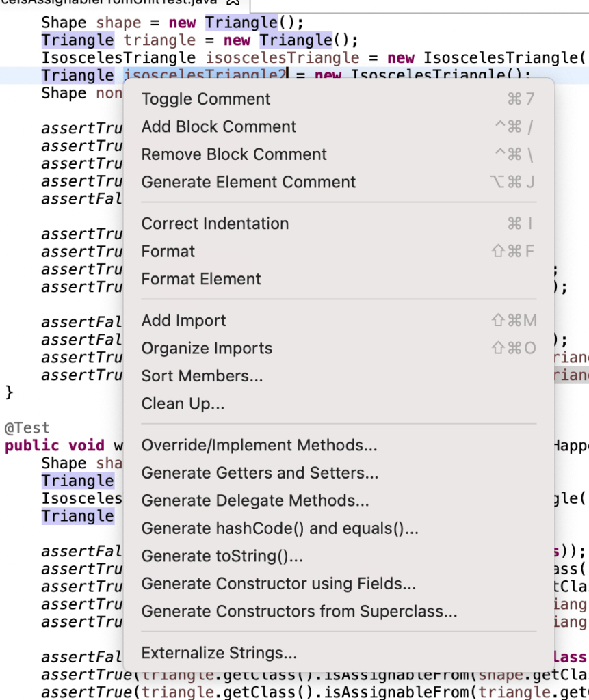Image resolution: width=589 pixels, height=700 pixels.
Task: Choose Add Block Comment
Action: (x=218, y=127)
